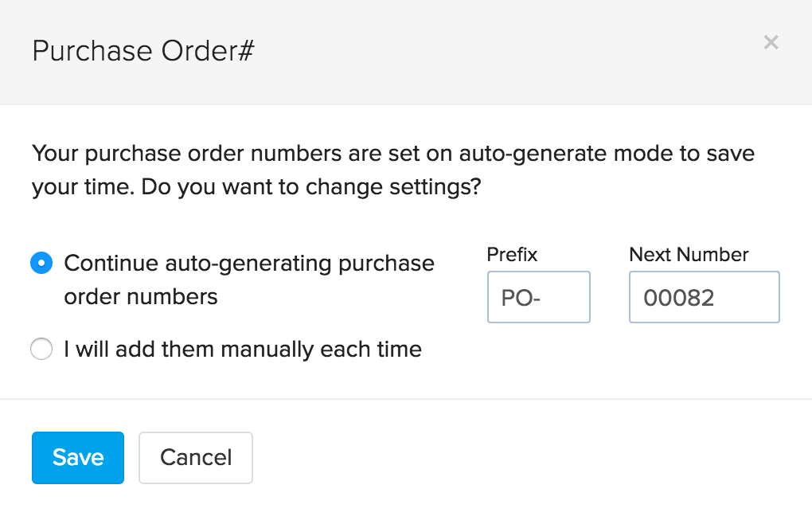
Task: Click the 'Next Number' field label
Action: [x=688, y=254]
